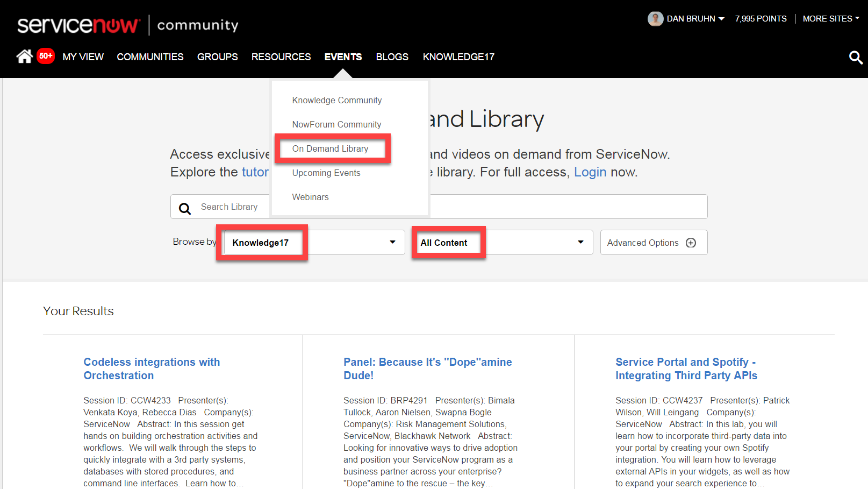The width and height of the screenshot is (868, 489).
Task: Click the magnifier inside the Search Library field
Action: [x=185, y=208]
